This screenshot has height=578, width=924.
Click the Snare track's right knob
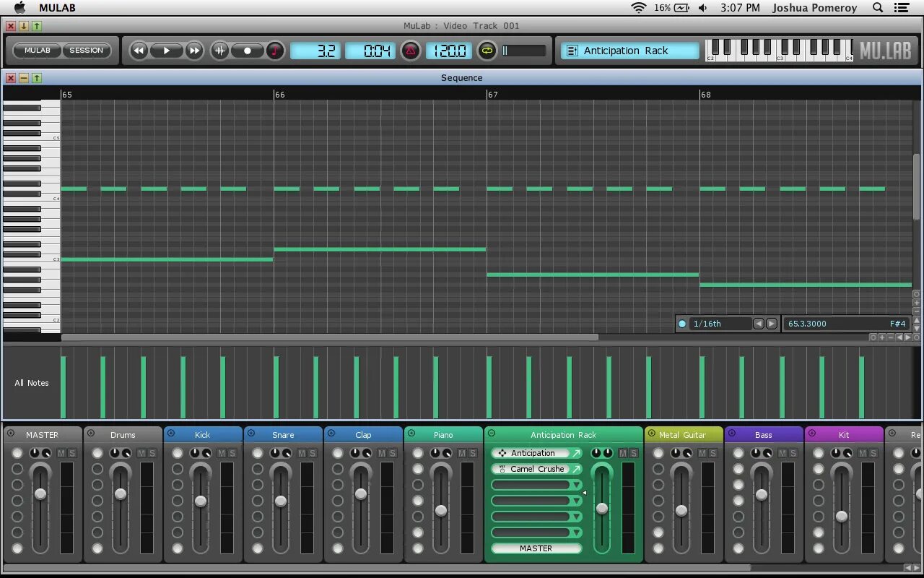click(x=286, y=453)
